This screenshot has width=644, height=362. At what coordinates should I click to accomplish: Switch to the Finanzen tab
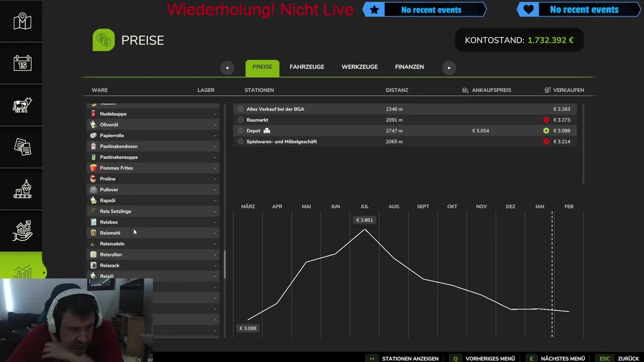tap(410, 67)
